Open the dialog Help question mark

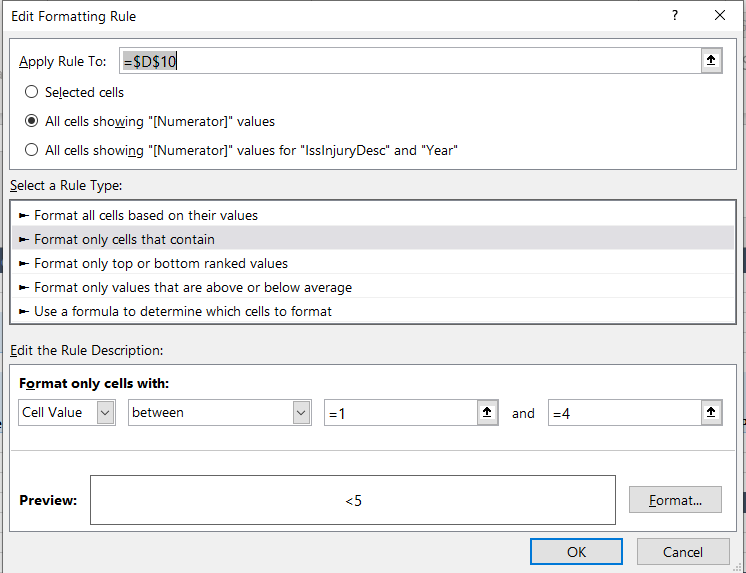point(675,16)
